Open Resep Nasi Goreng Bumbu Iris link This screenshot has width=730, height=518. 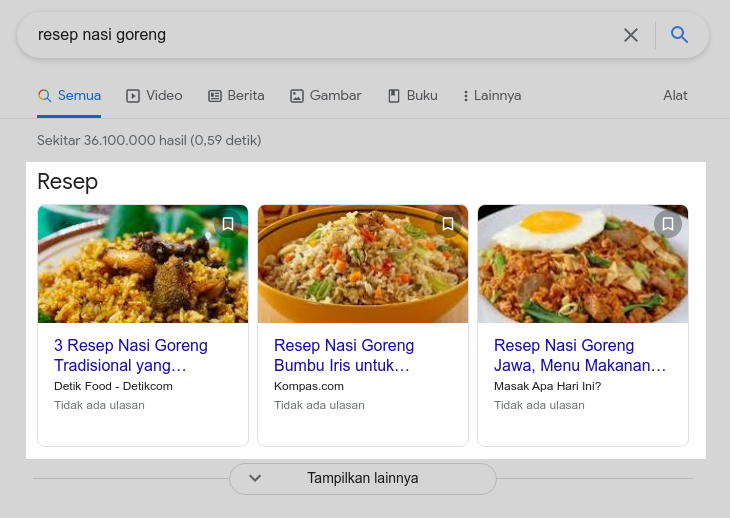[x=344, y=355]
